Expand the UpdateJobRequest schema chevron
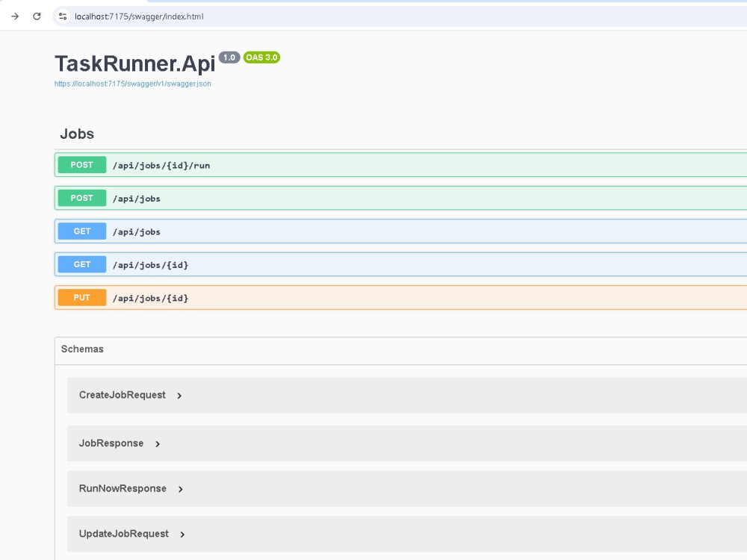This screenshot has width=747, height=560. (182, 535)
